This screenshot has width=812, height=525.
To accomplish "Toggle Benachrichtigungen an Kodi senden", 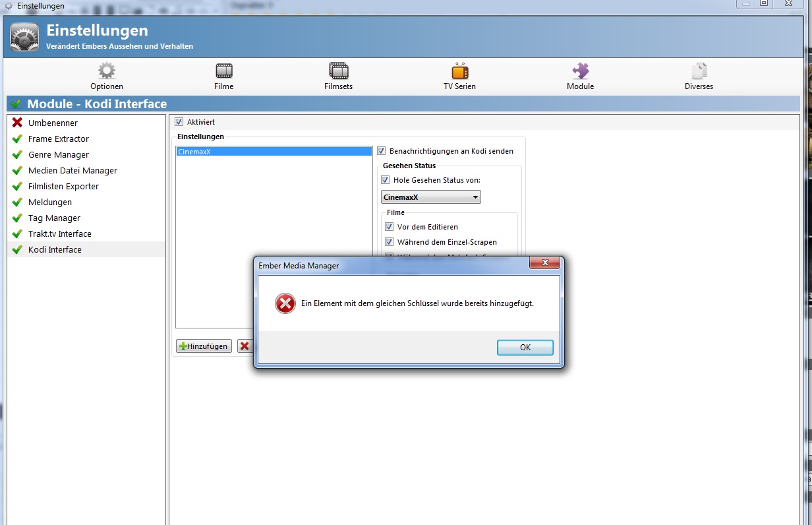I will pyautogui.click(x=381, y=151).
